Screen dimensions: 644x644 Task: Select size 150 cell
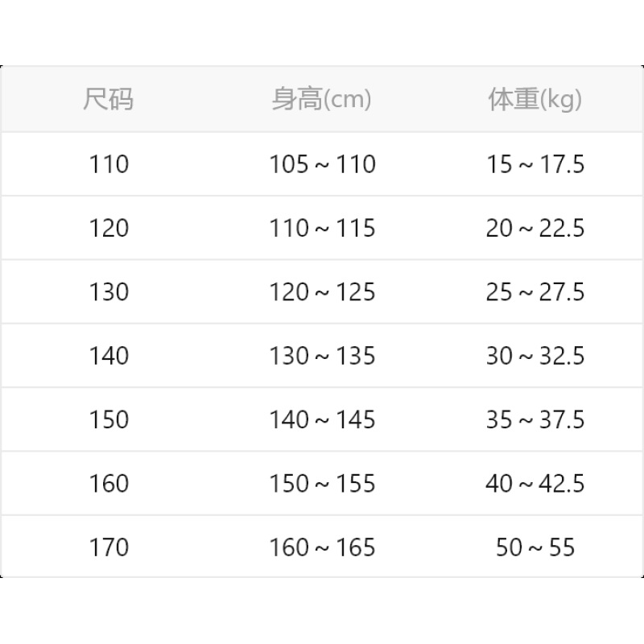pos(109,419)
